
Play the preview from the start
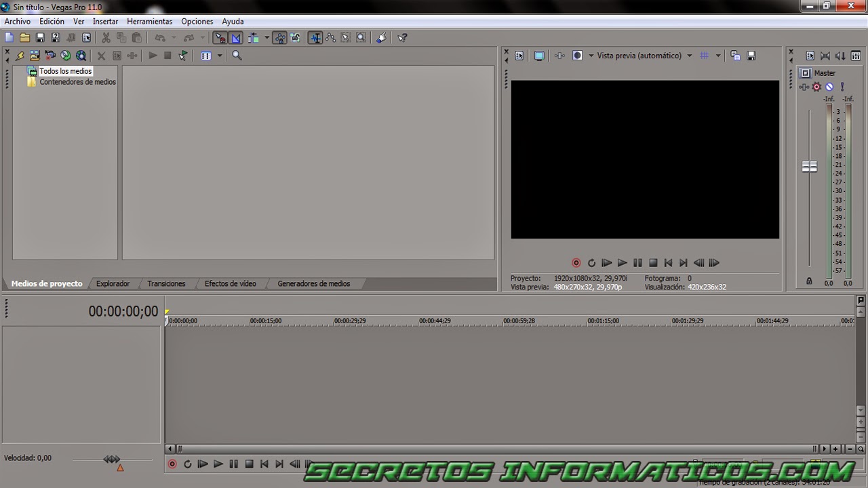click(x=607, y=263)
